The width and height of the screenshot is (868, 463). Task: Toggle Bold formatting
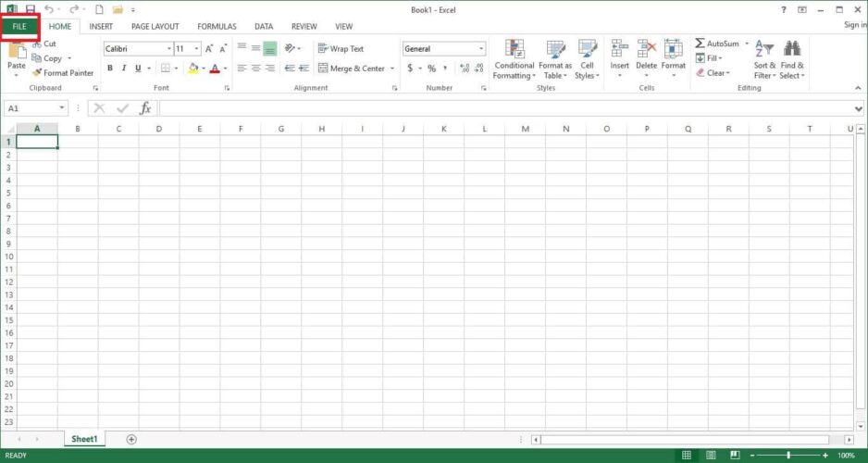tap(109, 69)
